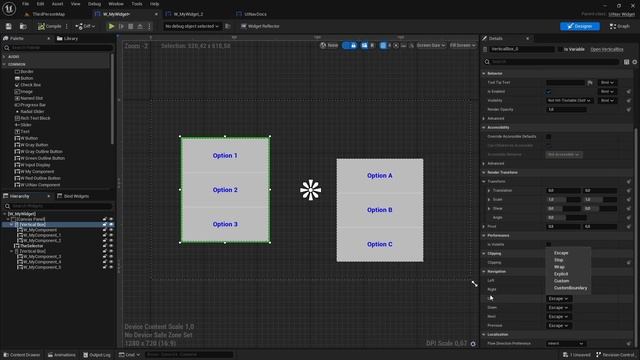The width and height of the screenshot is (640, 360).
Task: Toggle the Is Variable checkbox
Action: pyautogui.click(x=560, y=49)
